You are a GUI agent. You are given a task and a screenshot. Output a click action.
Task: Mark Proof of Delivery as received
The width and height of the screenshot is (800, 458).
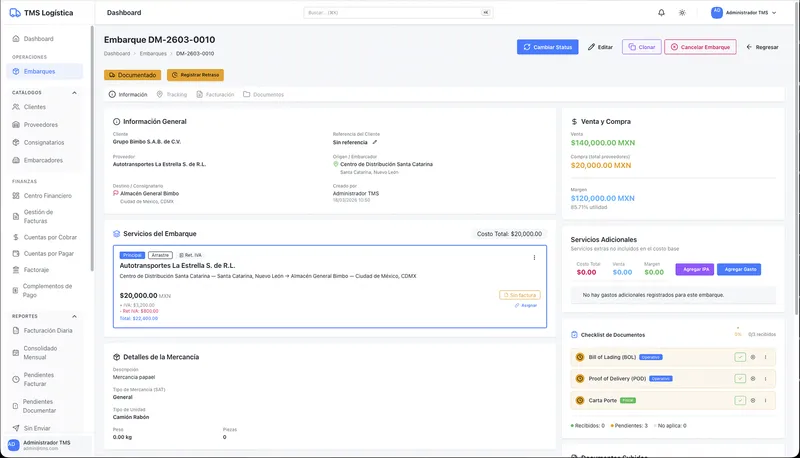point(740,379)
